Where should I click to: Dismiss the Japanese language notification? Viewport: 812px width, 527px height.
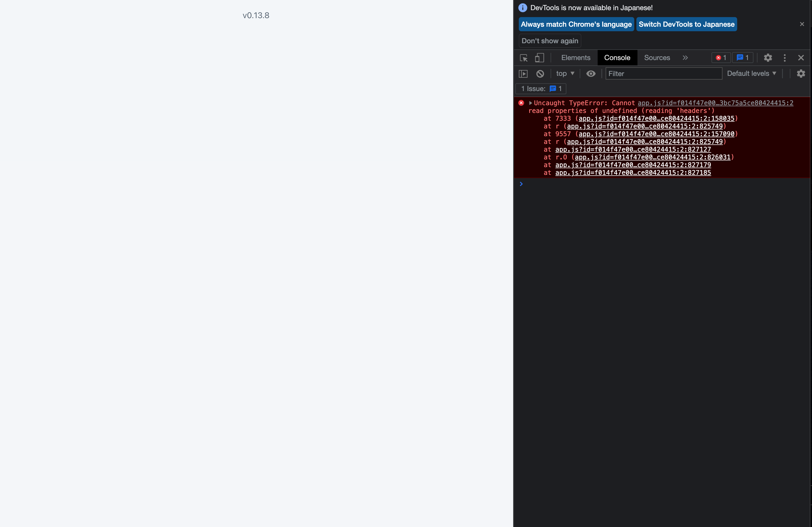point(802,24)
